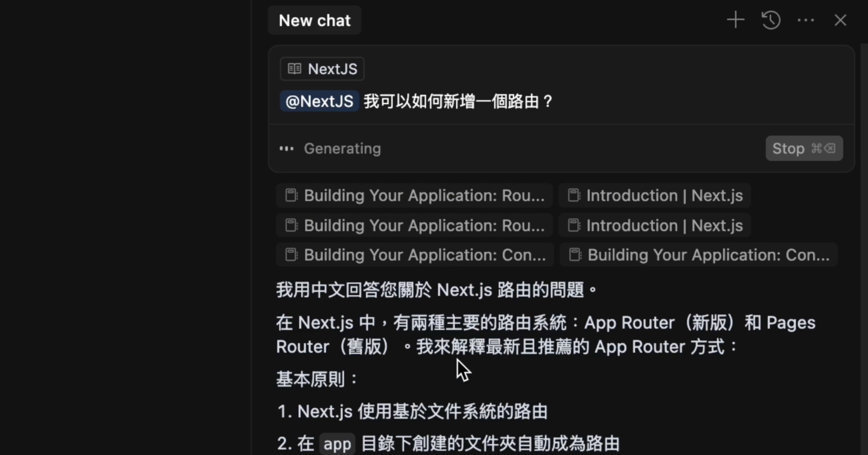Open the ellipsis more options menu

[806, 20]
